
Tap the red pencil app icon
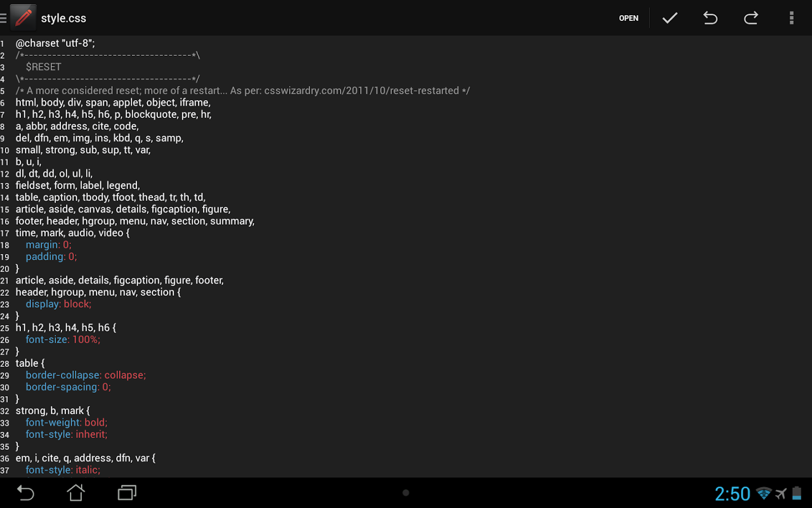23,17
